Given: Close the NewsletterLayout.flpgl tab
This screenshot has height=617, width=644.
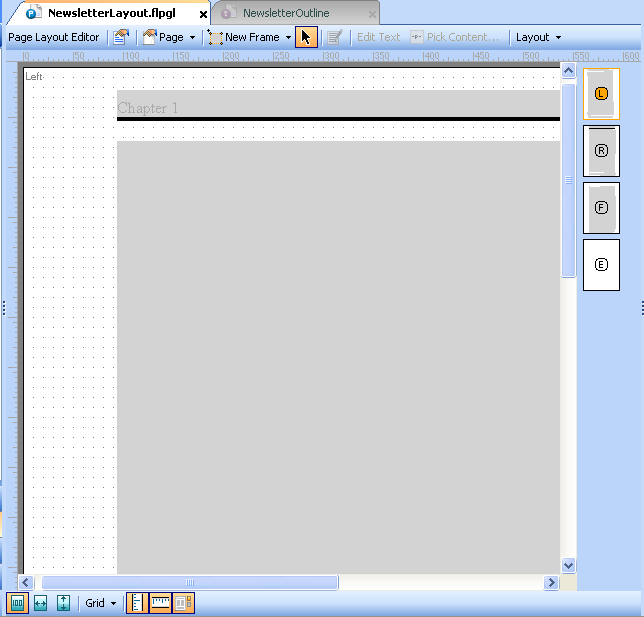Looking at the screenshot, I should pos(203,15).
